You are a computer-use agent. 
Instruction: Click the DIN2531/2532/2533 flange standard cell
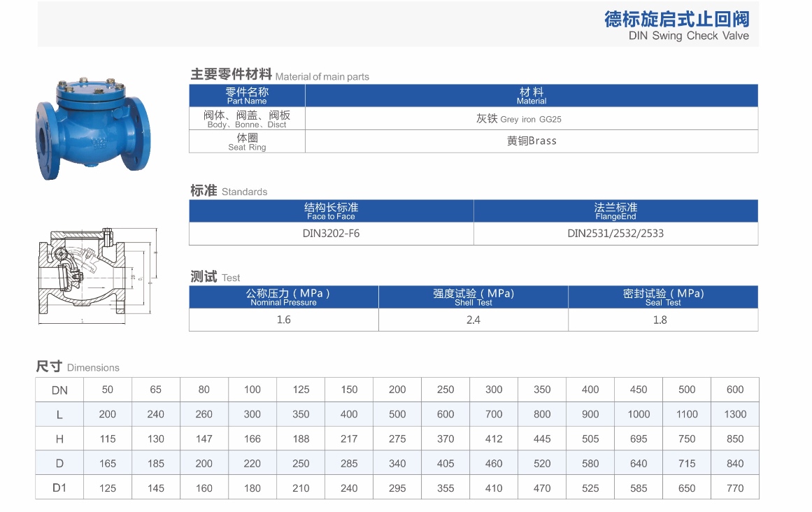click(615, 234)
